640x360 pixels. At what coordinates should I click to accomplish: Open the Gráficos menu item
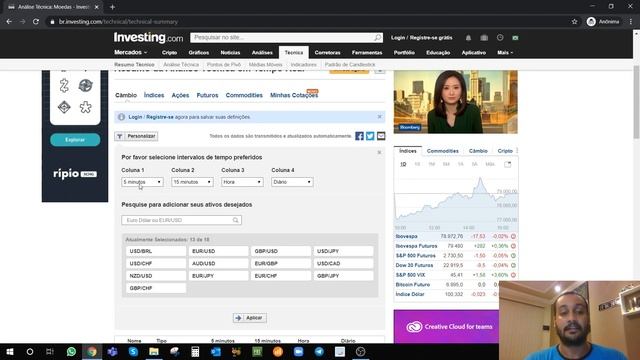tap(199, 53)
